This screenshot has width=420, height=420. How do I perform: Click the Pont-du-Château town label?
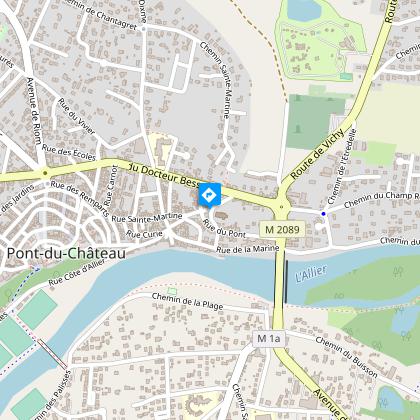click(x=66, y=253)
